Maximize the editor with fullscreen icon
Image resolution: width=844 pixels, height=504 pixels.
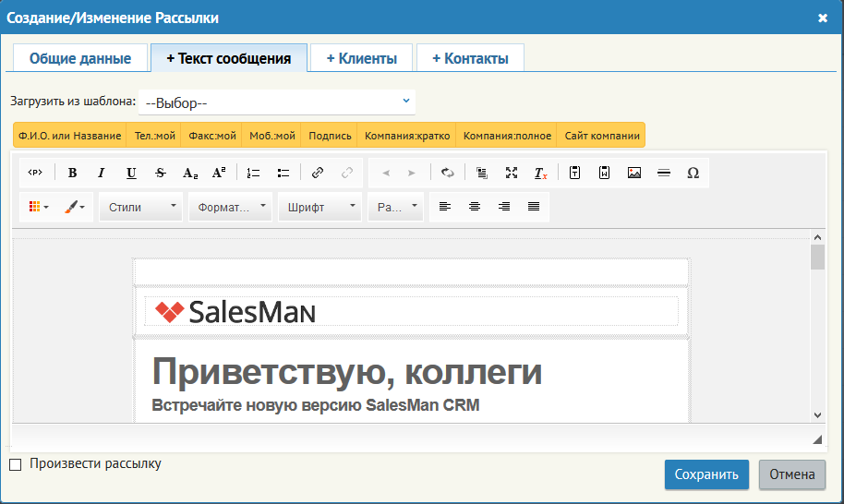[x=512, y=173]
